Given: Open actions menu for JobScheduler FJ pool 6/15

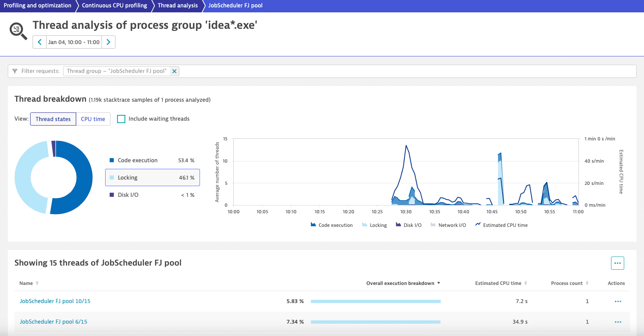Looking at the screenshot, I should [x=618, y=322].
